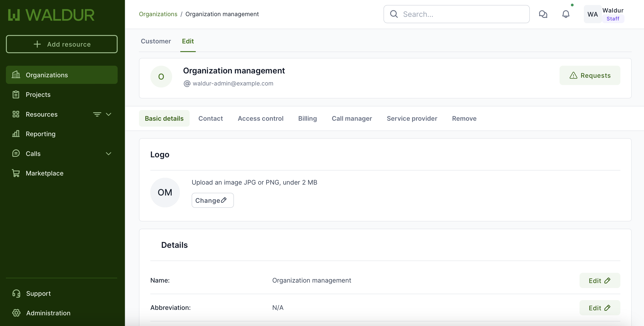Open Administration via gear icon
This screenshot has height=326, width=644.
point(16,313)
